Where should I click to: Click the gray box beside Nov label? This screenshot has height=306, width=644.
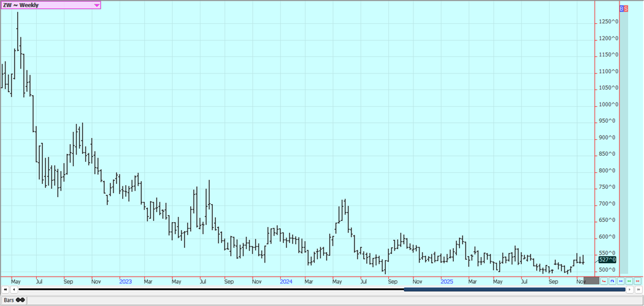[x=591, y=281]
